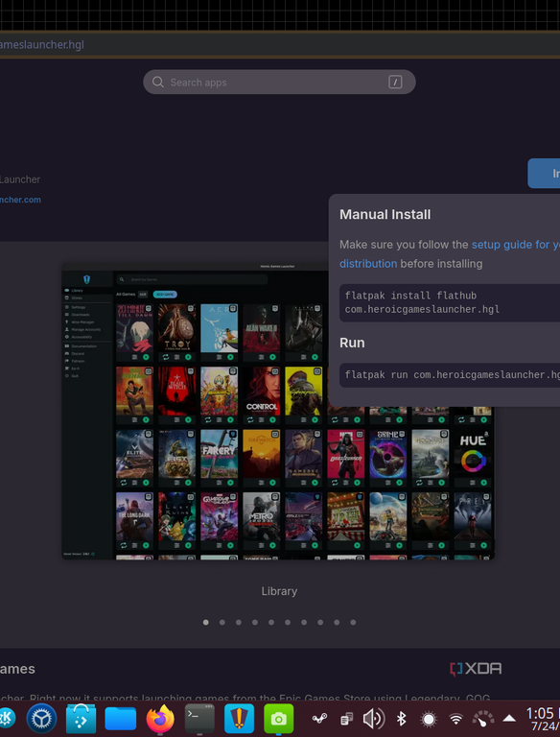This screenshot has width=560, height=737.
Task: Open the volume control tray icon
Action: (374, 719)
